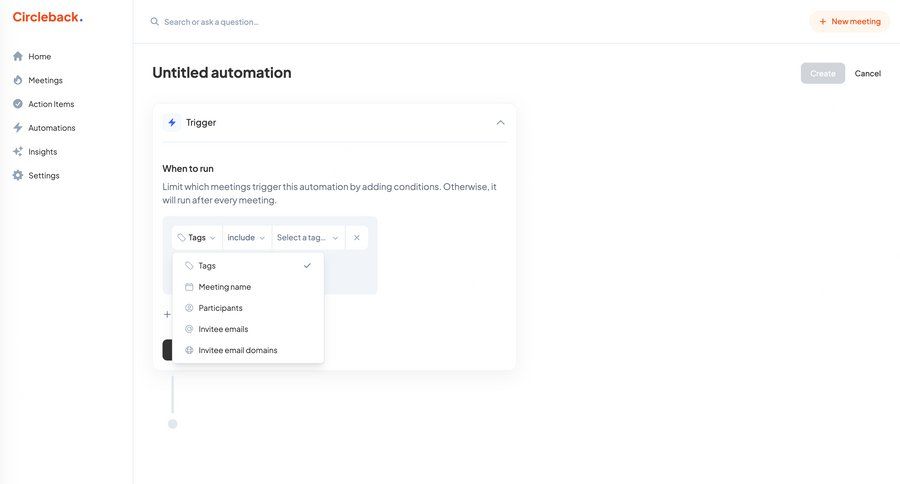Viewport: 900px width, 484px height.
Task: Click the Action Items checkmark icon
Action: (x=18, y=104)
